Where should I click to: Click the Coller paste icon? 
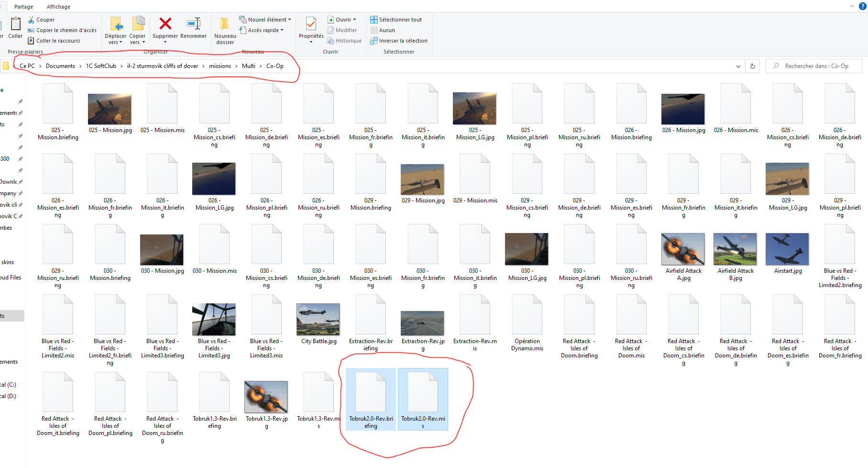pos(15,23)
